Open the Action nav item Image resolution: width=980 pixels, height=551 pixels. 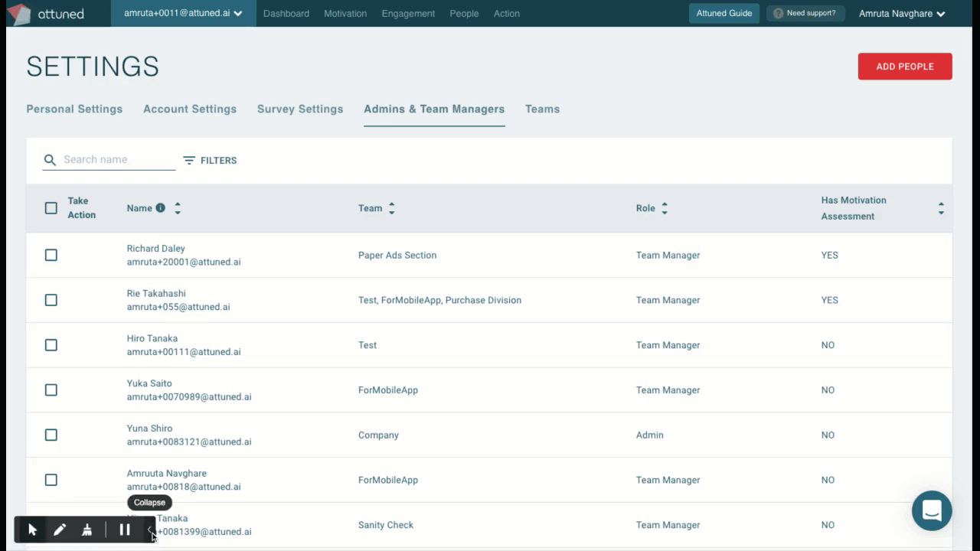pyautogui.click(x=507, y=14)
